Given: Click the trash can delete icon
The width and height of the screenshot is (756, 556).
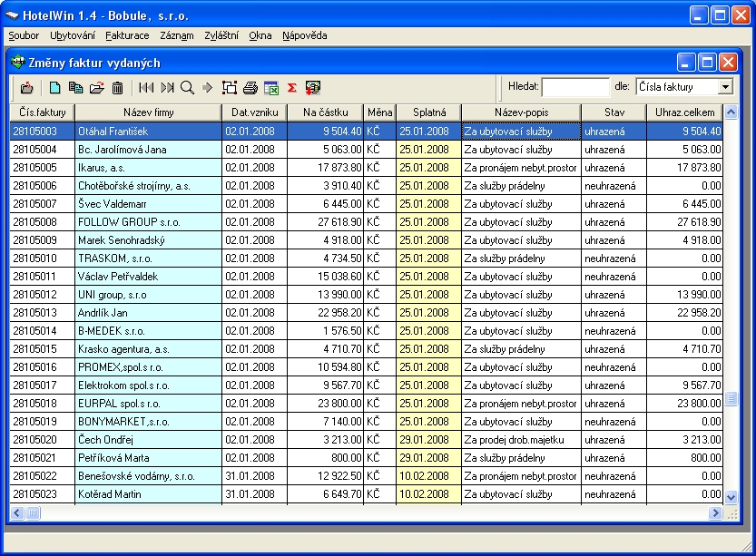Looking at the screenshot, I should [117, 88].
